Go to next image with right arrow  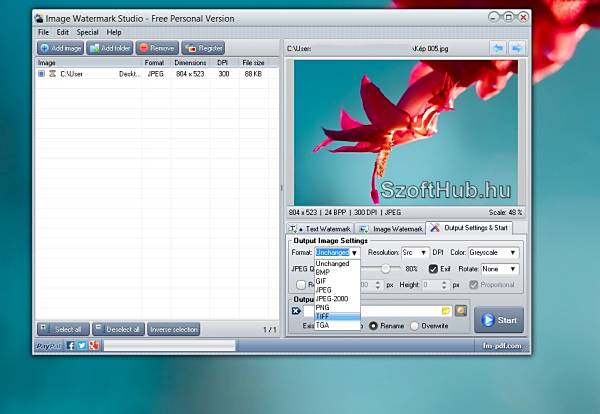pos(517,48)
